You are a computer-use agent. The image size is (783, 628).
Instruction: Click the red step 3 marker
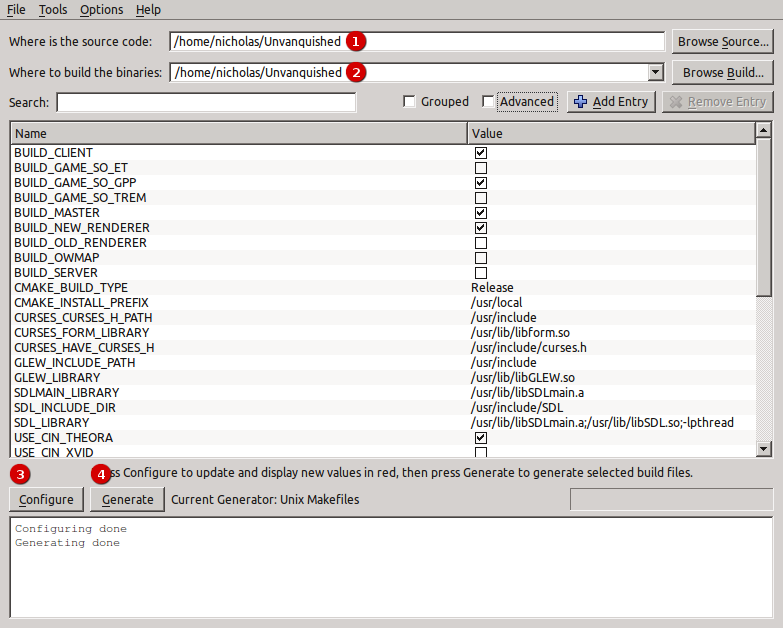click(x=20, y=472)
